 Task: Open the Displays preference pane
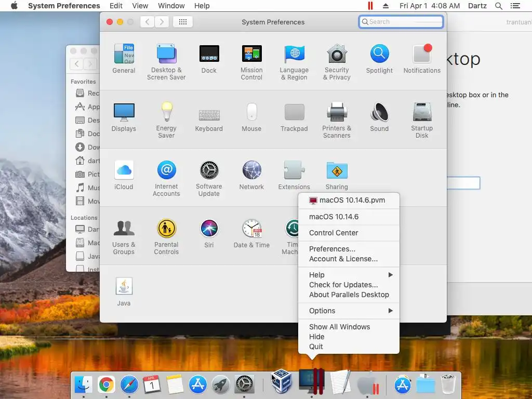[124, 117]
